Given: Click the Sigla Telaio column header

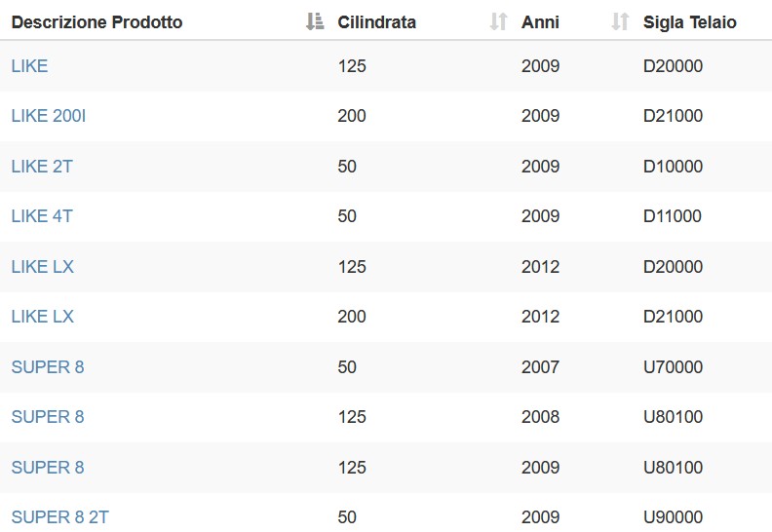Looking at the screenshot, I should click(x=690, y=22).
